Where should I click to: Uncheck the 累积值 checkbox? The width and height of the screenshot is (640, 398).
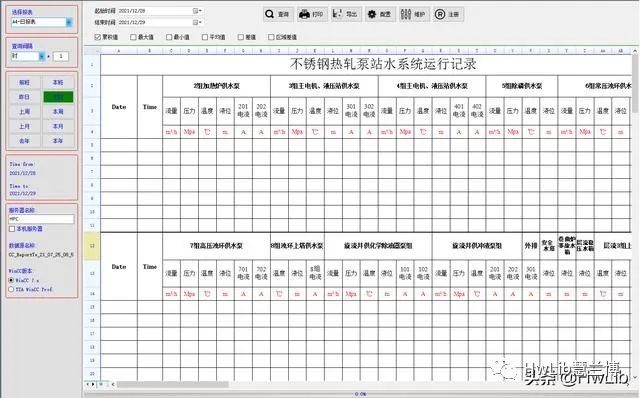click(x=98, y=37)
